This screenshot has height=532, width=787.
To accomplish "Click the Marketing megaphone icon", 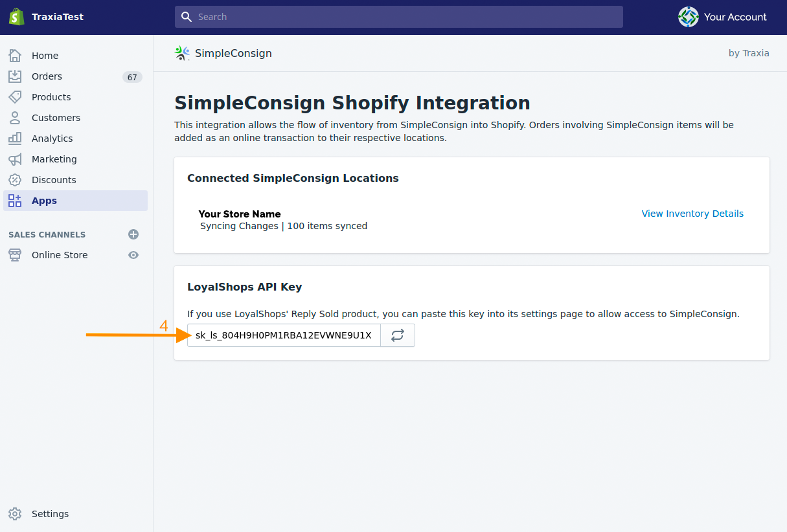I will coord(15,159).
